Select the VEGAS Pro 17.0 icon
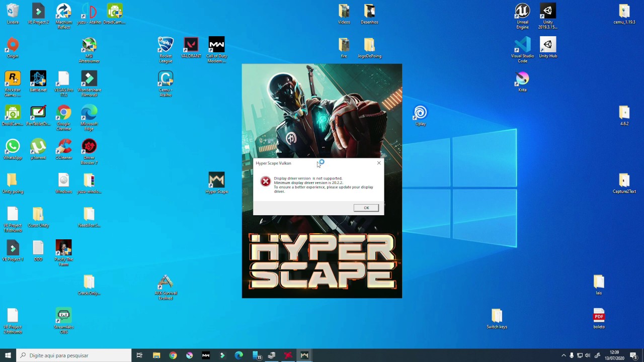Viewport: 644px width, 362px height. [x=63, y=84]
